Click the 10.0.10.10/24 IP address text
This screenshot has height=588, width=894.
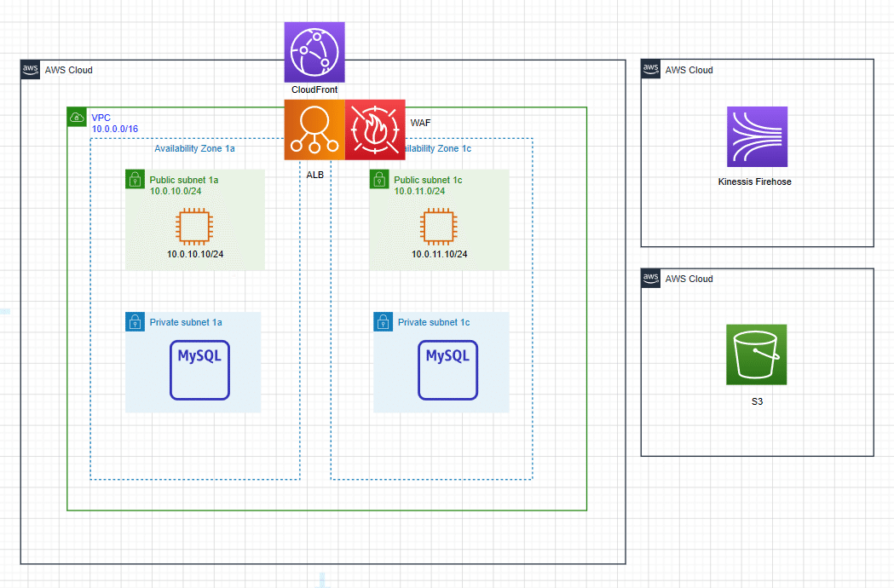[x=195, y=254]
